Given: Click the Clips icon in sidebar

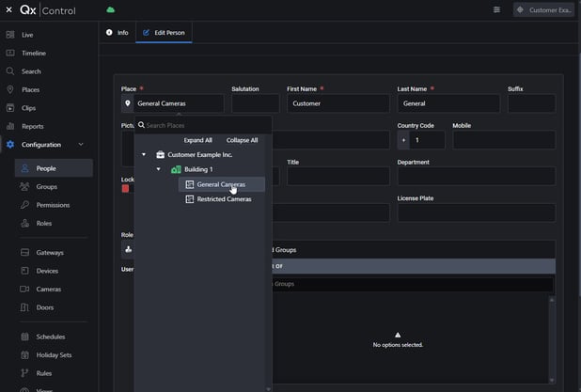Looking at the screenshot, I should pos(10,108).
